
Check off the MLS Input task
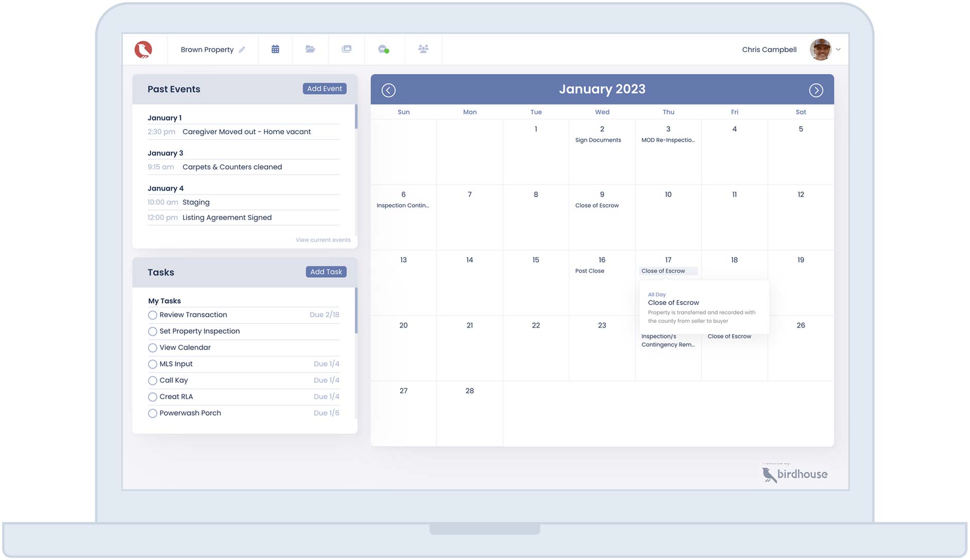pyautogui.click(x=152, y=364)
